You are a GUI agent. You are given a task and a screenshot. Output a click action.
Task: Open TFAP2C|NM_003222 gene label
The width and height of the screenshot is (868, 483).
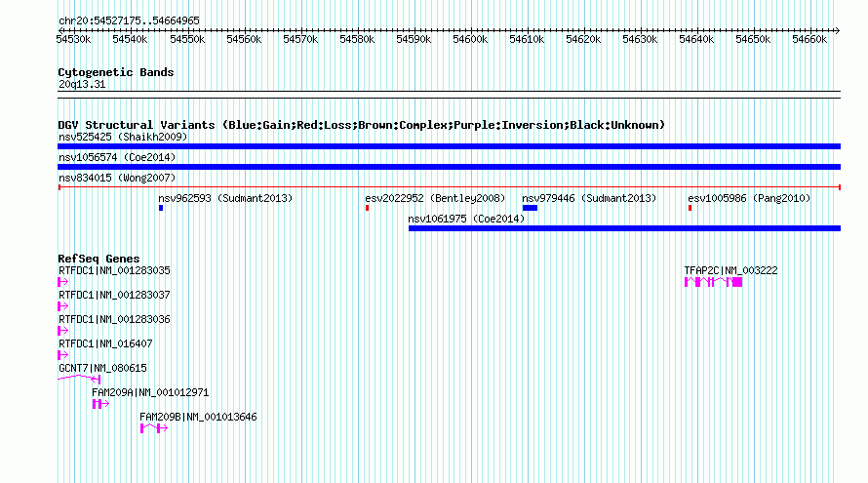730,270
